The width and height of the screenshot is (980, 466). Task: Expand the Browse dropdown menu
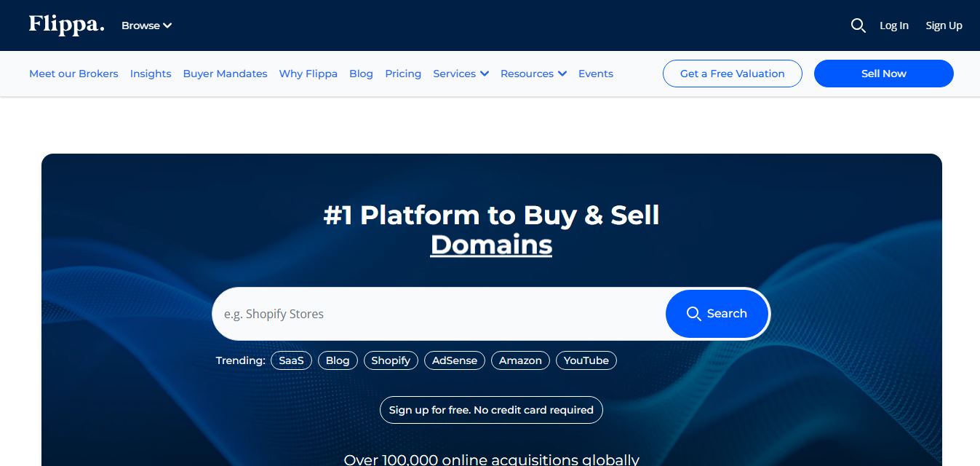point(146,25)
